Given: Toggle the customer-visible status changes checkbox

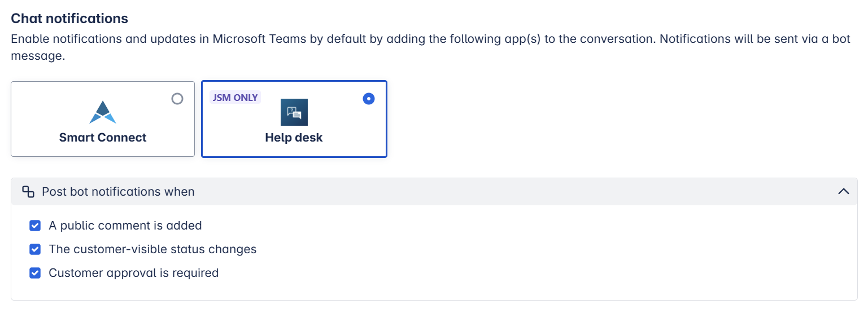Looking at the screenshot, I should [x=35, y=249].
